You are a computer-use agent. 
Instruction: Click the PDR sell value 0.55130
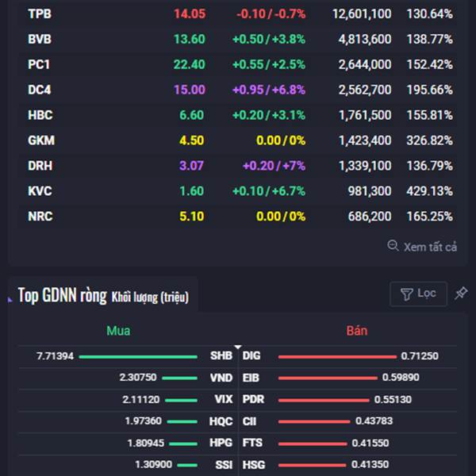[393, 399]
